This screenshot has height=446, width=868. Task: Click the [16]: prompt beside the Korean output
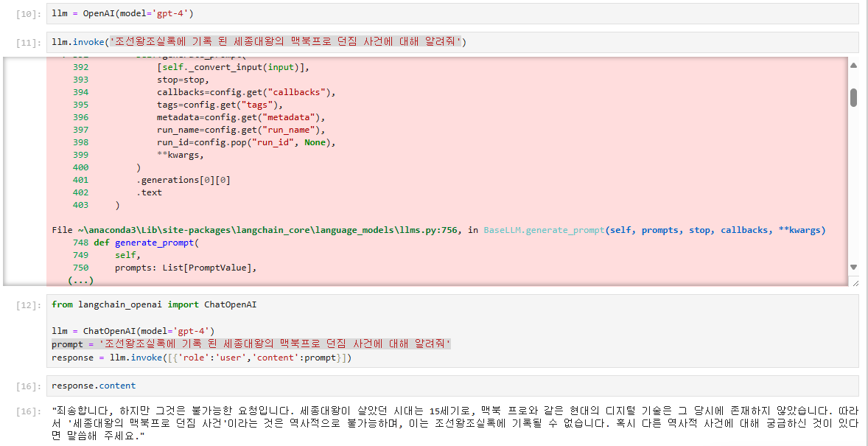click(x=28, y=411)
